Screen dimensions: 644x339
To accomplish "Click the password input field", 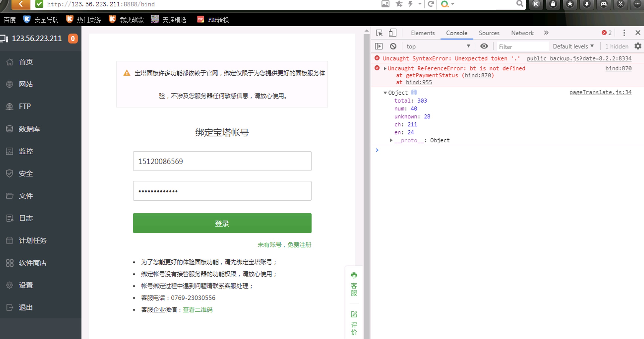I will (x=222, y=191).
